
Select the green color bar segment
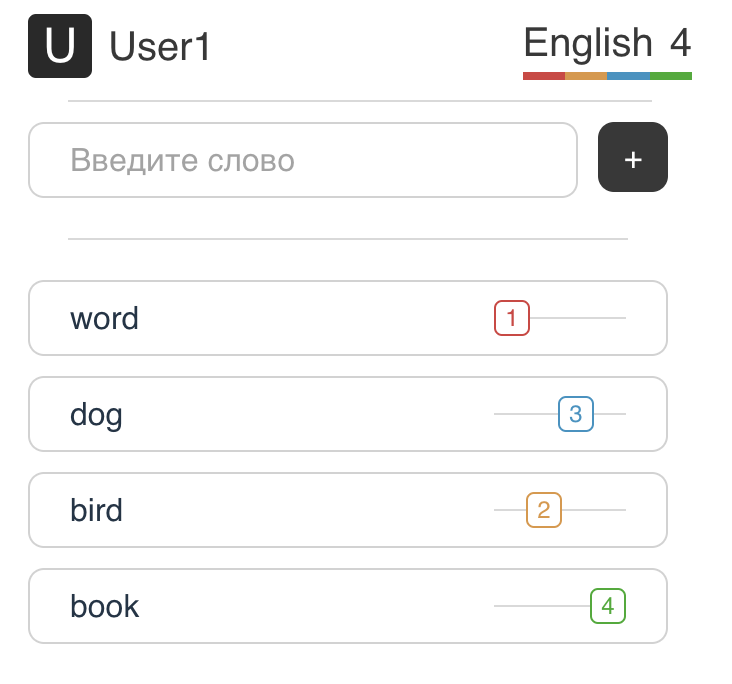671,76
